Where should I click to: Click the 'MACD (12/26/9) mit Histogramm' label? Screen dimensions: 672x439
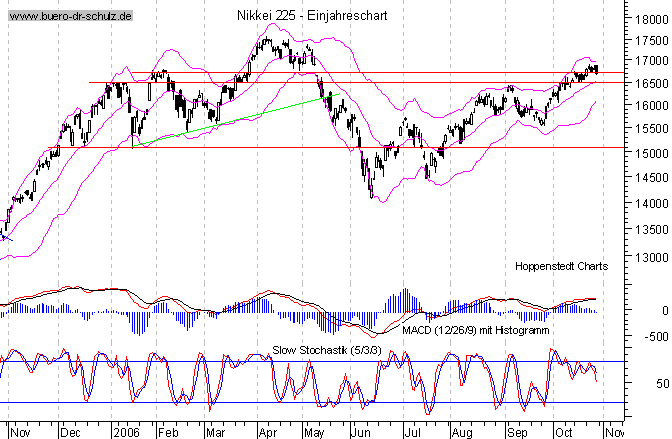point(476,331)
